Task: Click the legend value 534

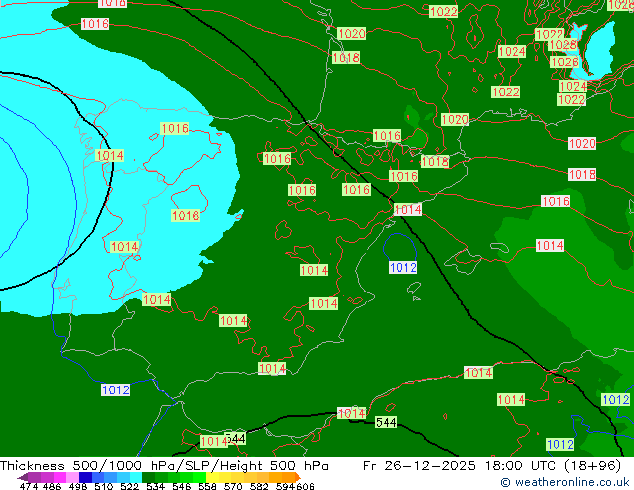Action: [156, 486]
